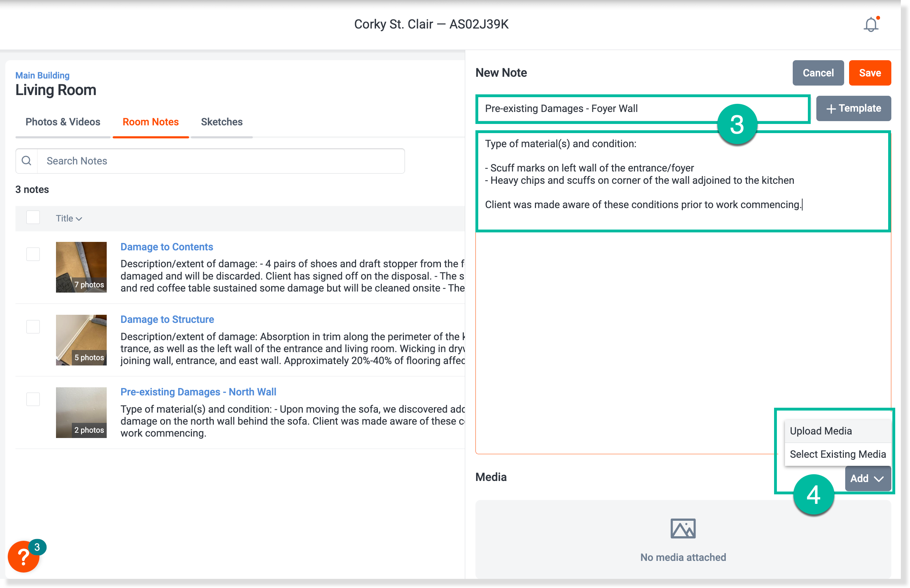Click the Damage to Structure description text

pyautogui.click(x=293, y=348)
